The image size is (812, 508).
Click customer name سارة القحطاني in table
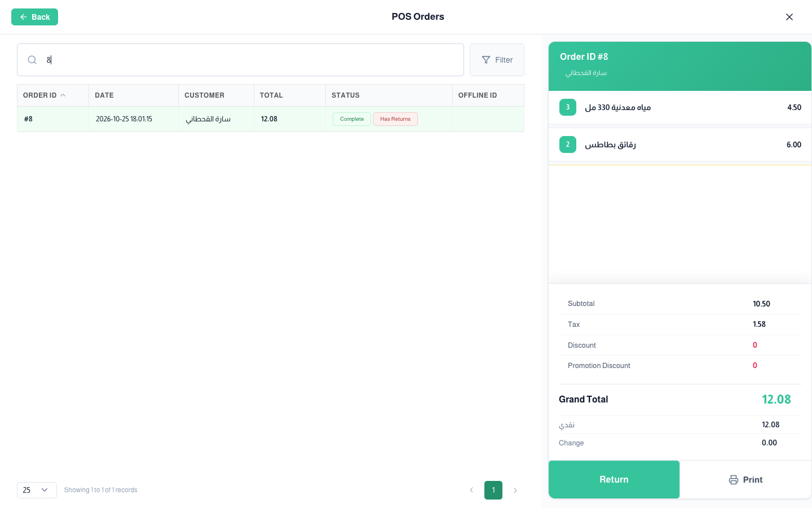click(x=208, y=119)
